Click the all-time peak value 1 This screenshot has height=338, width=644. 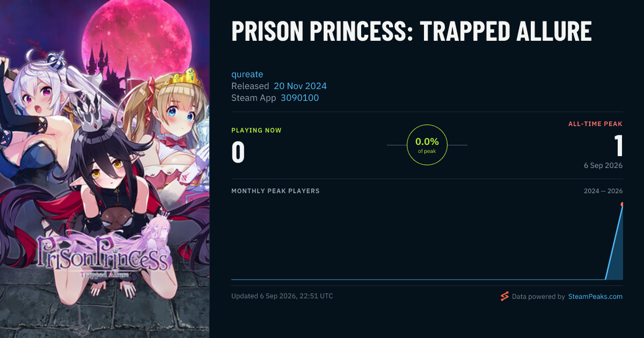618,146
